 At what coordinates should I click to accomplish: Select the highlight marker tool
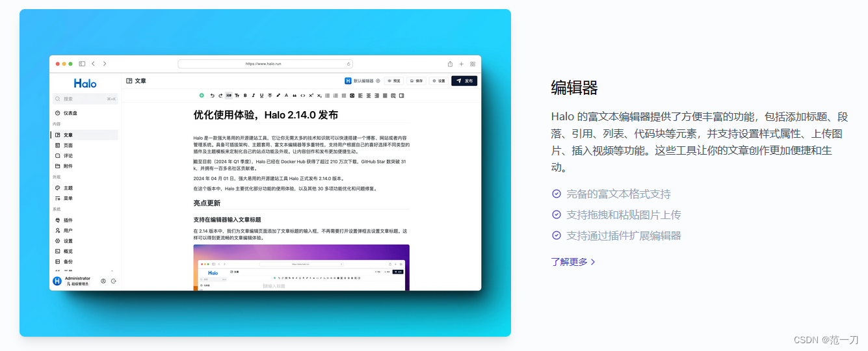(x=278, y=96)
